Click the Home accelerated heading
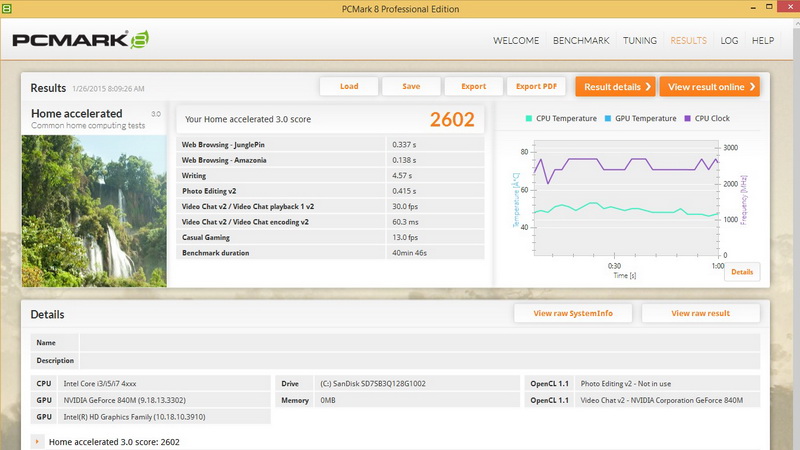 point(77,113)
